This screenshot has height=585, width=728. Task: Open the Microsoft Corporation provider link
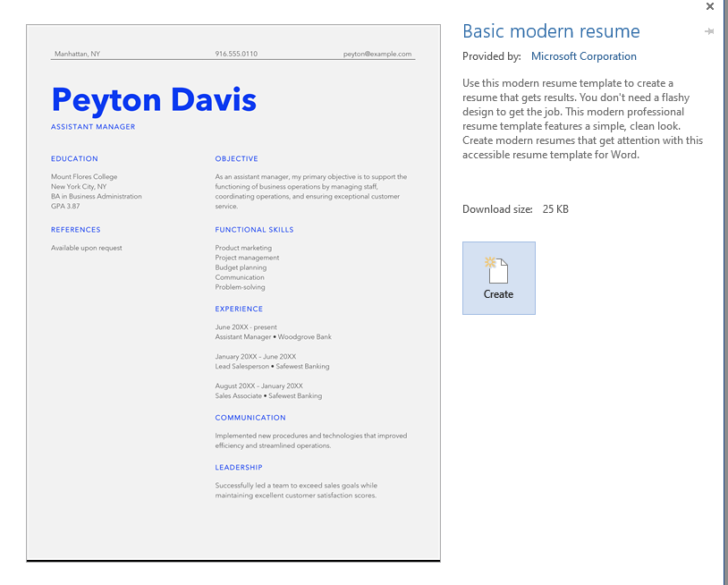[x=584, y=56]
